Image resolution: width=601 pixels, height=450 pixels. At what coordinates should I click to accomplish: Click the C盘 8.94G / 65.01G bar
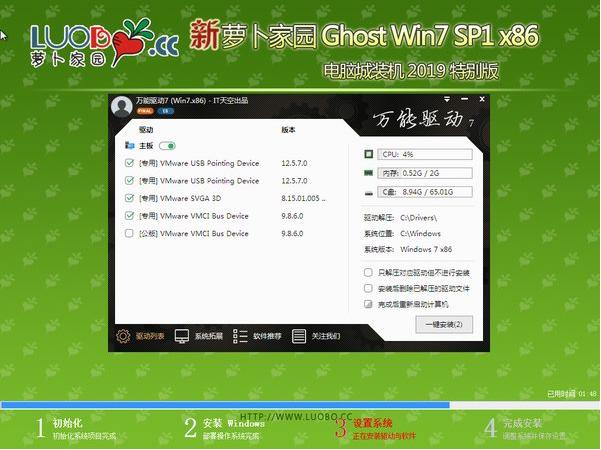pyautogui.click(x=425, y=192)
